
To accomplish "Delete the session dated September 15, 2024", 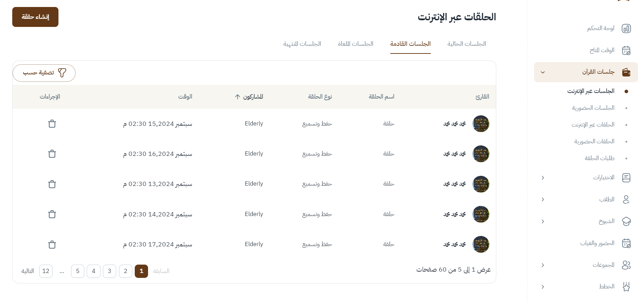I will 52,124.
